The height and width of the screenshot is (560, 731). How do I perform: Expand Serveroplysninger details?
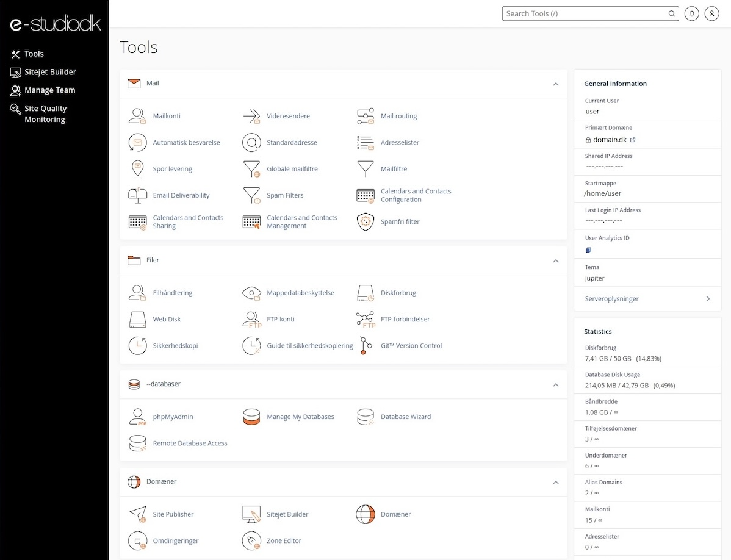point(708,299)
